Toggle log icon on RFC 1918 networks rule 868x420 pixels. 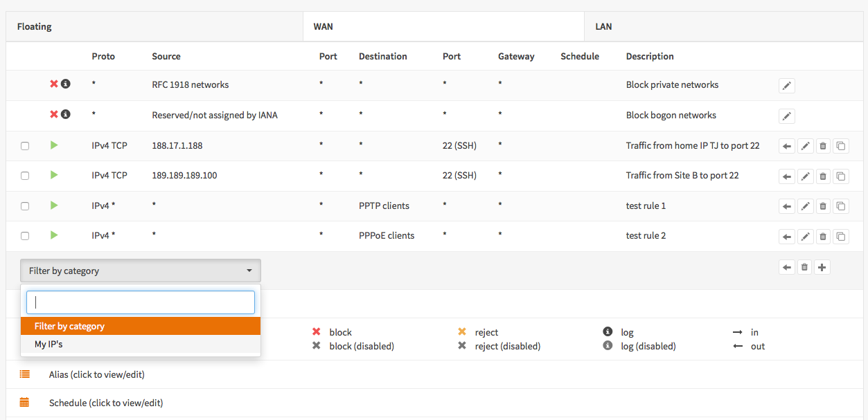[x=66, y=84]
